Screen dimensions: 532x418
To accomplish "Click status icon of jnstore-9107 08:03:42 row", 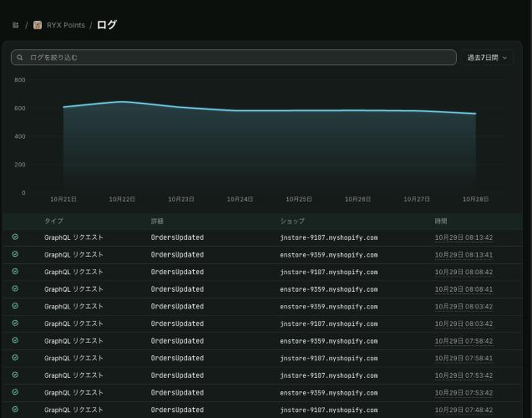I will [15, 323].
